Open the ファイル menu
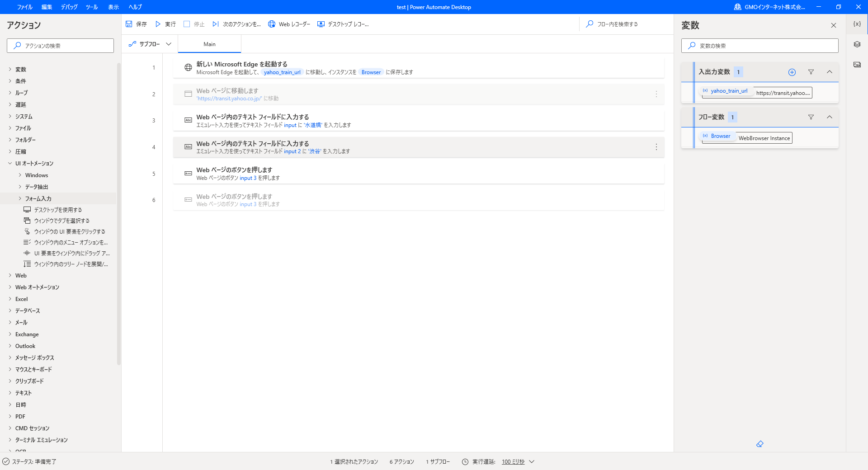The width and height of the screenshot is (868, 470). [24, 7]
